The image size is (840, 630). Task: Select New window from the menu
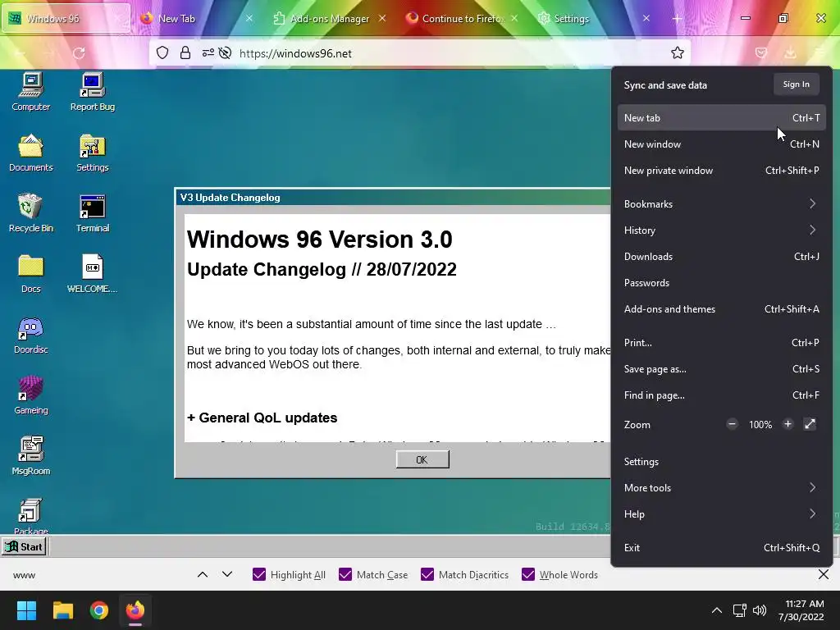(721, 144)
